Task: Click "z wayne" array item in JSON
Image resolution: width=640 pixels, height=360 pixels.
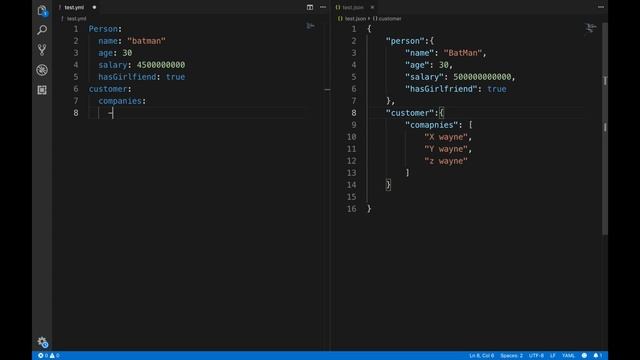Action: 446,161
